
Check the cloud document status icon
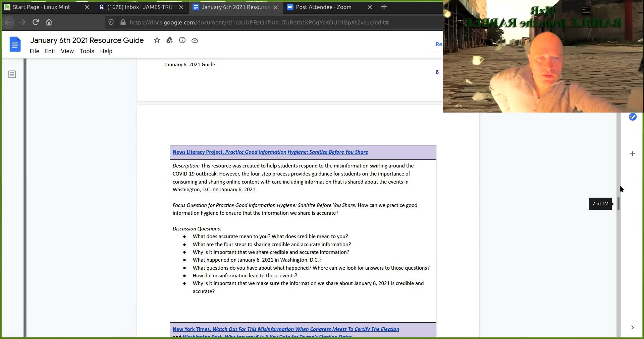pyautogui.click(x=195, y=41)
